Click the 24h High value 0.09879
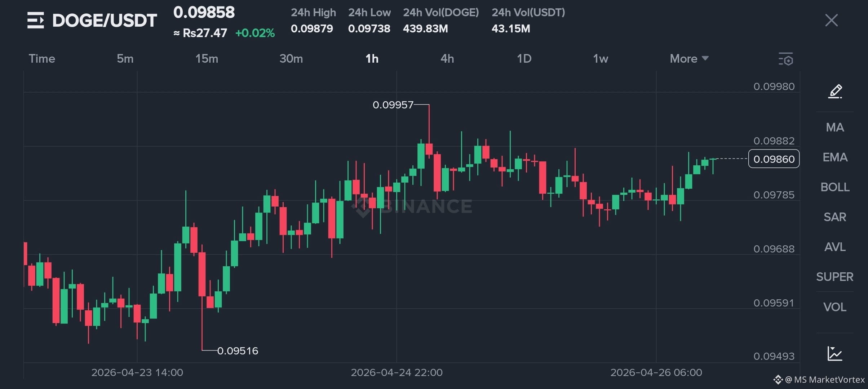Image resolution: width=868 pixels, height=389 pixels. [x=312, y=28]
